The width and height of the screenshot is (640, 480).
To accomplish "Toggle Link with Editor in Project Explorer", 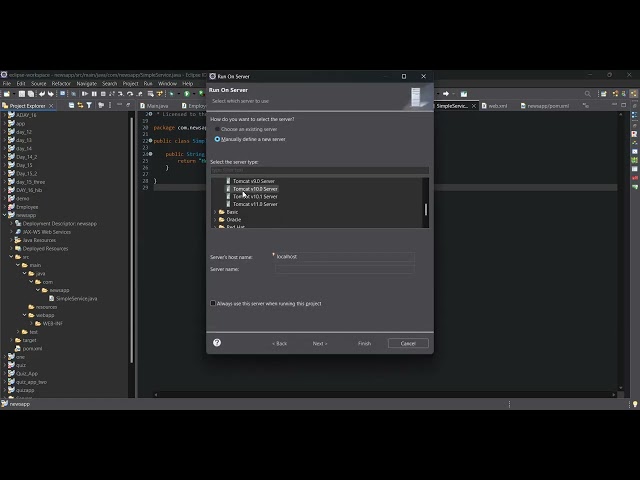I will pos(80,105).
